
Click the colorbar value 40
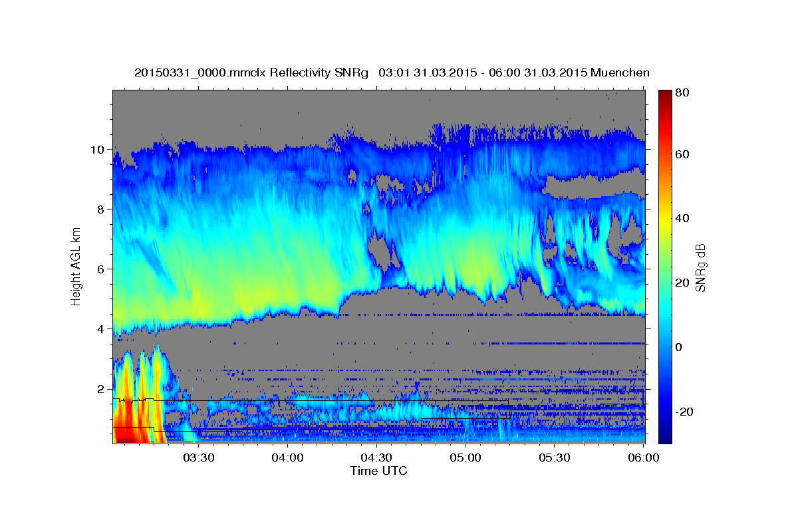point(682,218)
